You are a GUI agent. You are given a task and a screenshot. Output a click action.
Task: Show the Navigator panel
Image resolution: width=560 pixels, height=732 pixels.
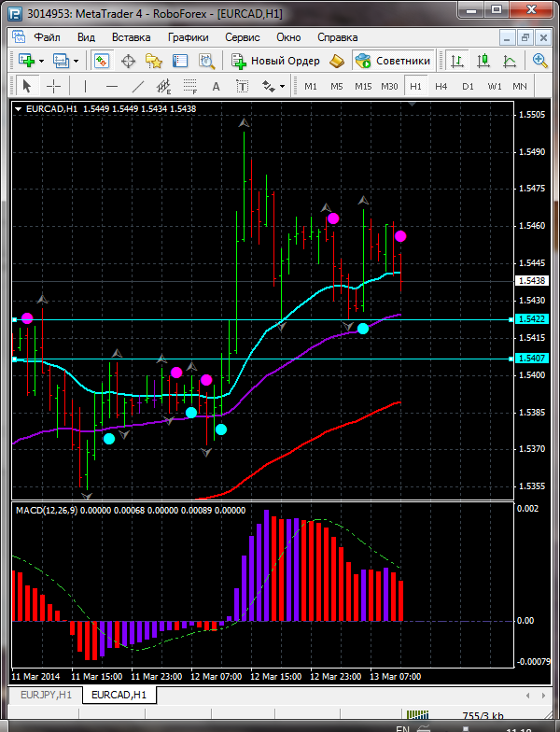click(x=153, y=61)
